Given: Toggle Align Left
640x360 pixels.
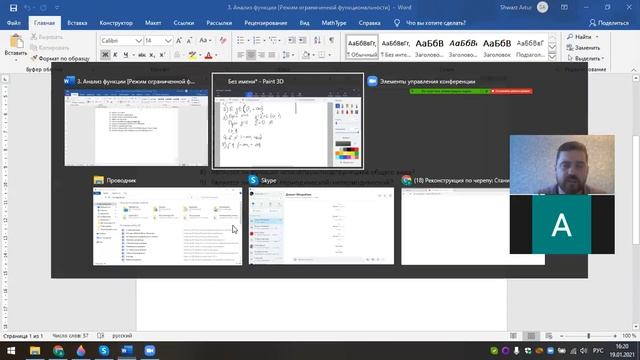Looking at the screenshot, I should [240, 55].
